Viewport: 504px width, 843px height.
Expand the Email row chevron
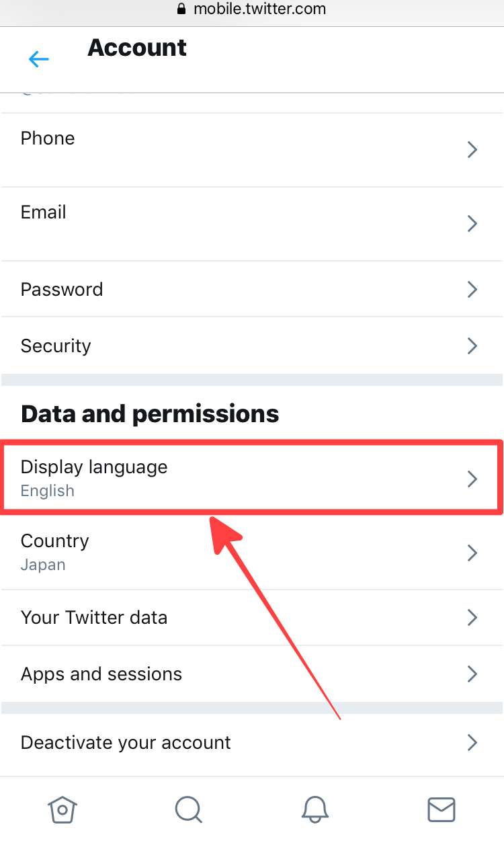pyautogui.click(x=472, y=223)
